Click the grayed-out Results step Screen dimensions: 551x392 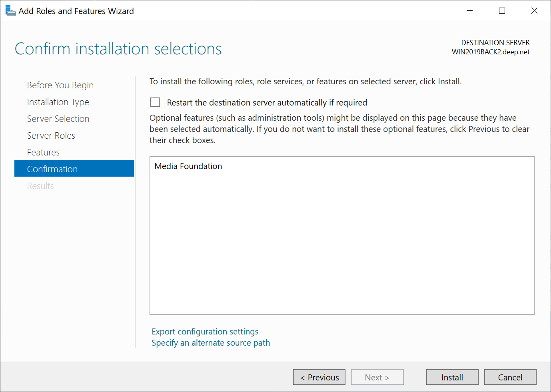(x=40, y=186)
